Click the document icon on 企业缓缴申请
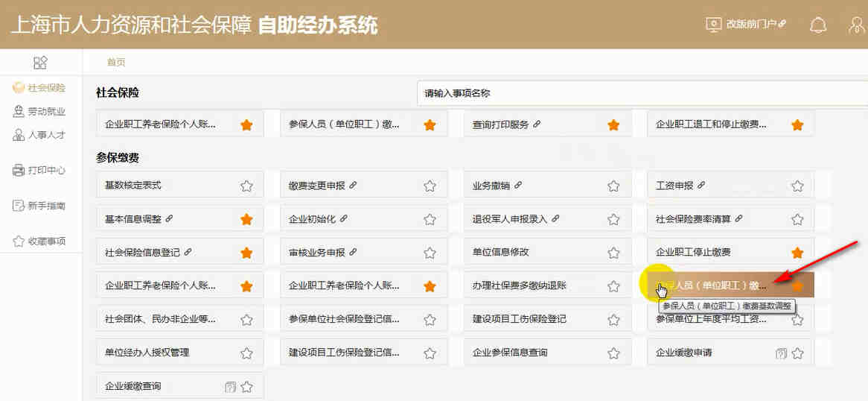Viewport: 868px width, 401px height. [781, 353]
